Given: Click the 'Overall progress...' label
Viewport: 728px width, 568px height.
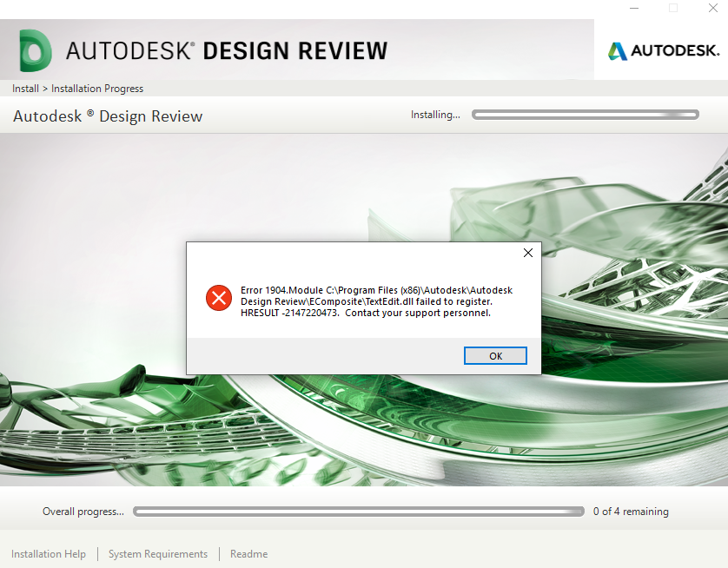Looking at the screenshot, I should coord(83,512).
